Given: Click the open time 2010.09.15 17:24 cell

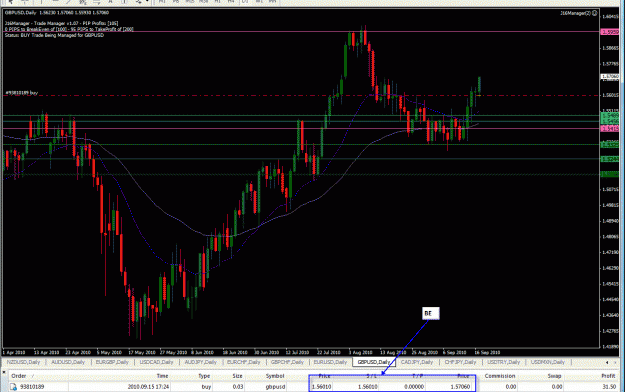Looking at the screenshot, I should (148, 387).
